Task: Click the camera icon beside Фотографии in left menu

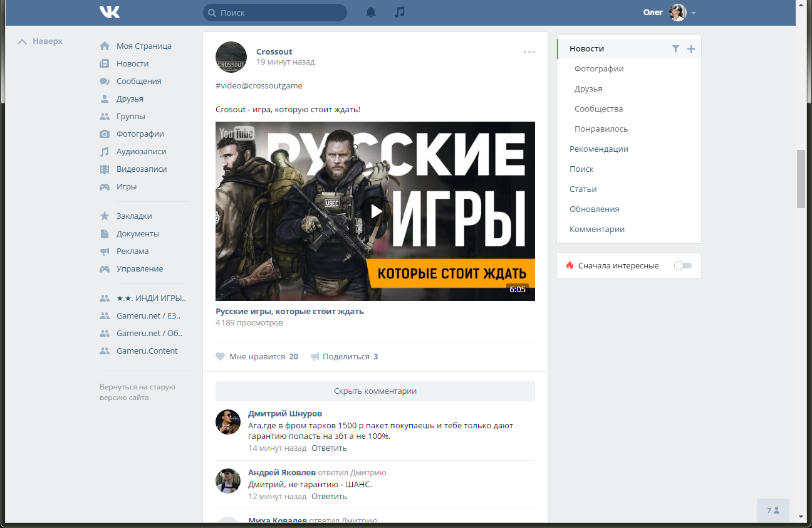Action: (x=105, y=134)
